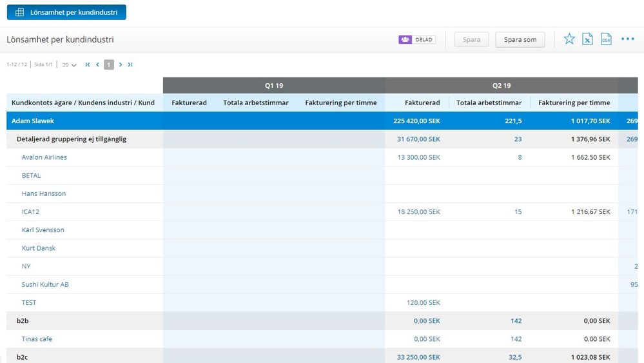Image resolution: width=644 pixels, height=363 pixels.
Task: Click the disabled Spara button
Action: (471, 40)
